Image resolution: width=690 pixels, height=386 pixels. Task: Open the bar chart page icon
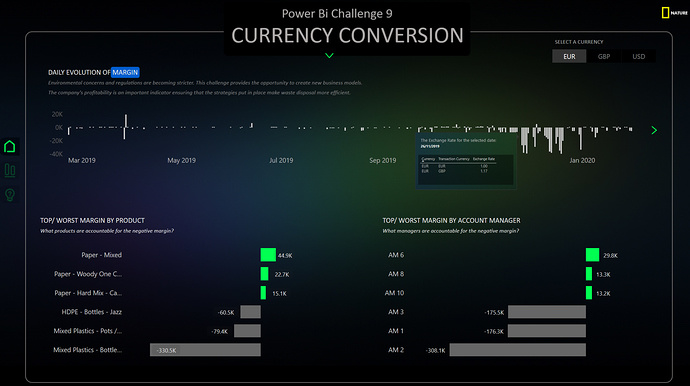click(10, 170)
